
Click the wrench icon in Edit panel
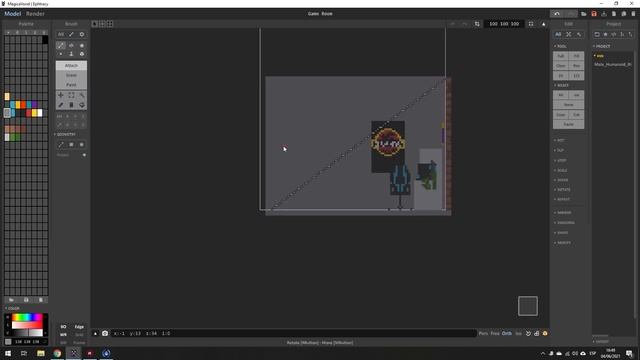(x=579, y=34)
